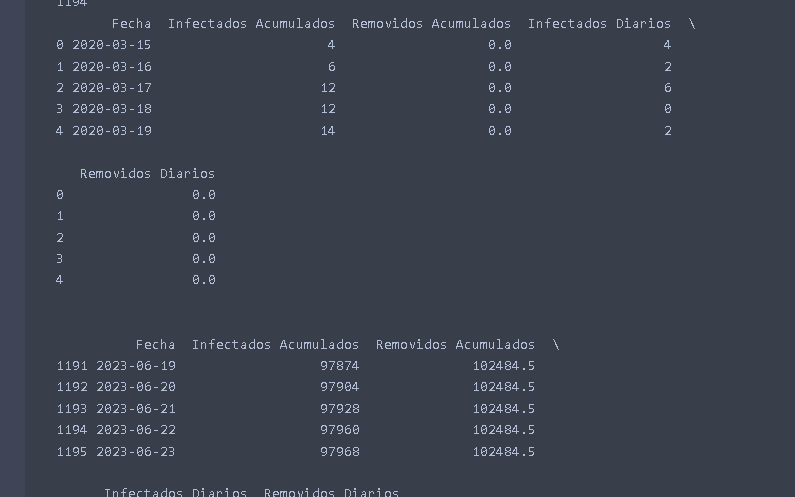Click the value 97968
Screen dimensions: 795x497
(x=340, y=452)
